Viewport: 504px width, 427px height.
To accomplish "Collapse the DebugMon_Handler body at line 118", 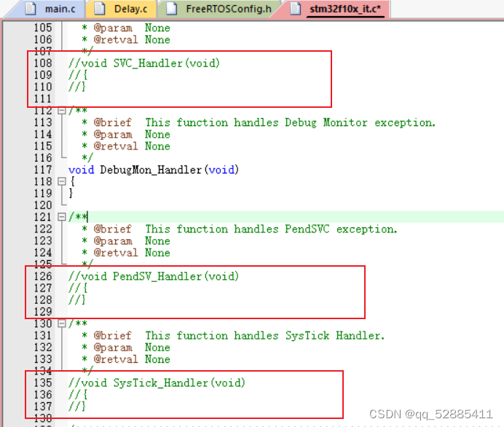I will 61,181.
